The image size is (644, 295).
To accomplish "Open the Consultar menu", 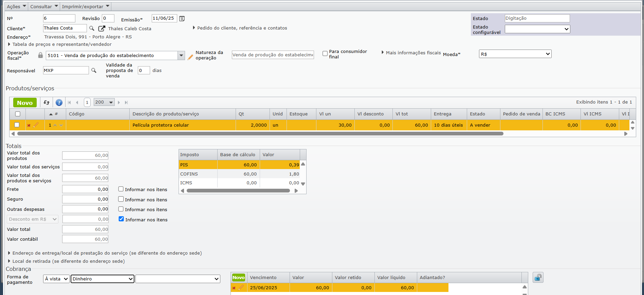I will (x=44, y=6).
